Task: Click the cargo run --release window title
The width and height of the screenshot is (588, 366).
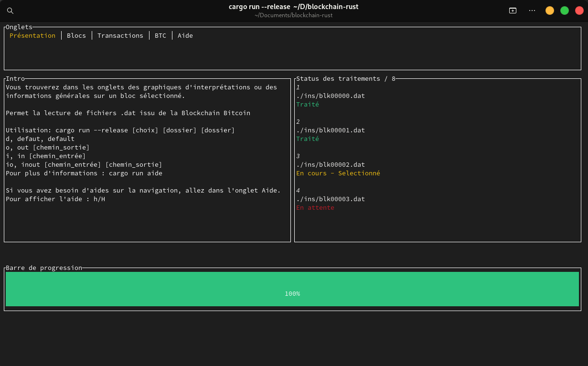Action: (x=293, y=7)
